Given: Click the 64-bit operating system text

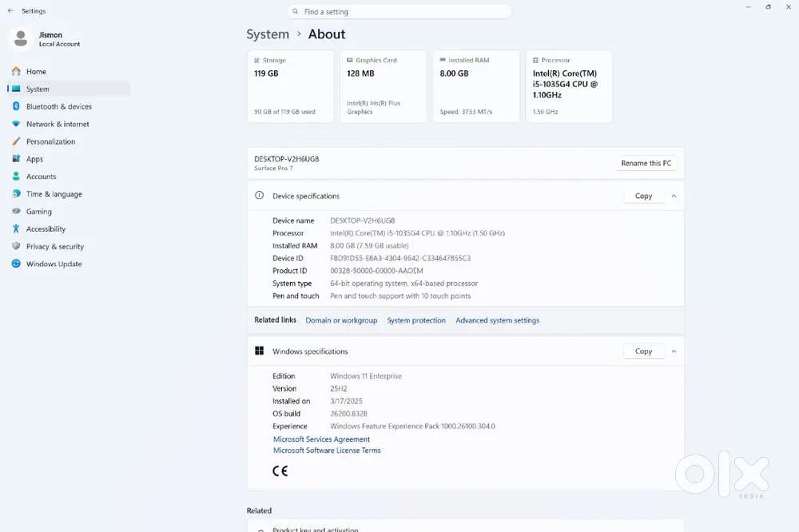Looking at the screenshot, I should pos(404,284).
